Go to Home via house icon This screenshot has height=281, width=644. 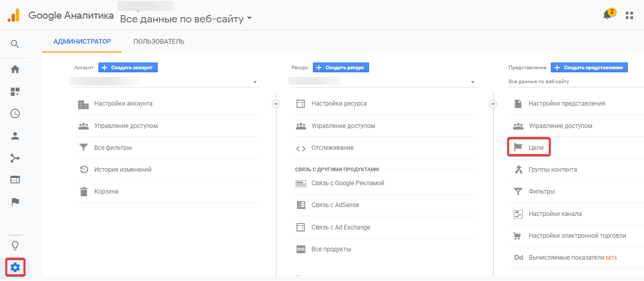pyautogui.click(x=15, y=69)
